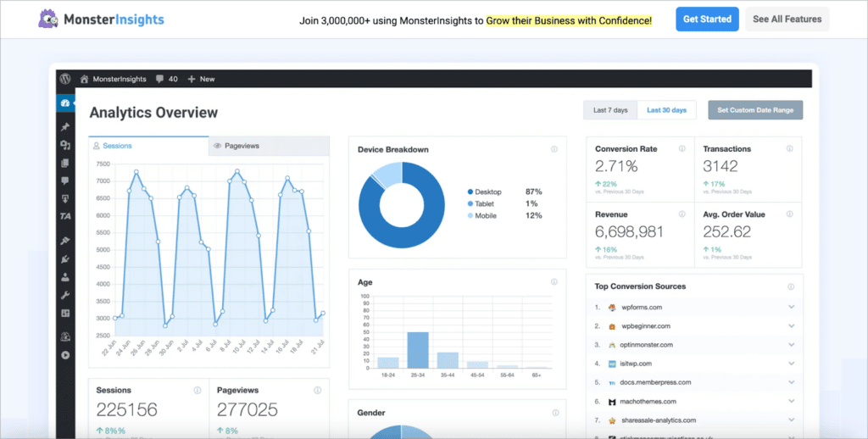The height and width of the screenshot is (439, 868).
Task: Click the Conversion Rate info icon
Action: click(x=682, y=149)
